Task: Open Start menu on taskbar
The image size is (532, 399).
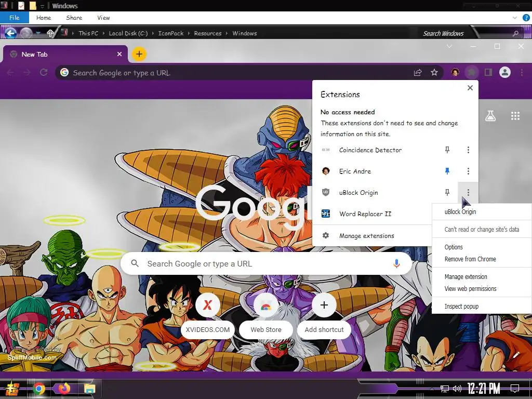Action: point(12,389)
